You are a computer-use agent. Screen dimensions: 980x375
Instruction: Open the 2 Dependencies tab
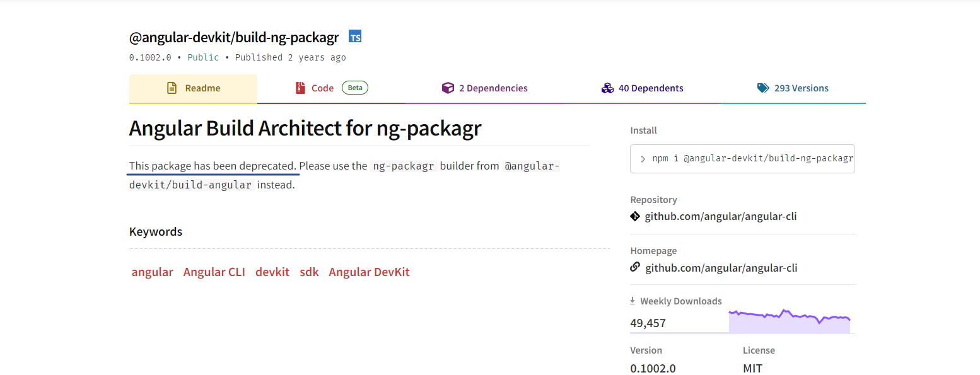[493, 88]
